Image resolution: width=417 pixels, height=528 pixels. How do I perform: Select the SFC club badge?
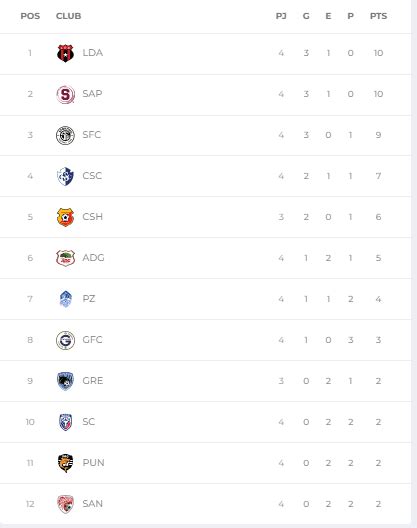(65, 135)
